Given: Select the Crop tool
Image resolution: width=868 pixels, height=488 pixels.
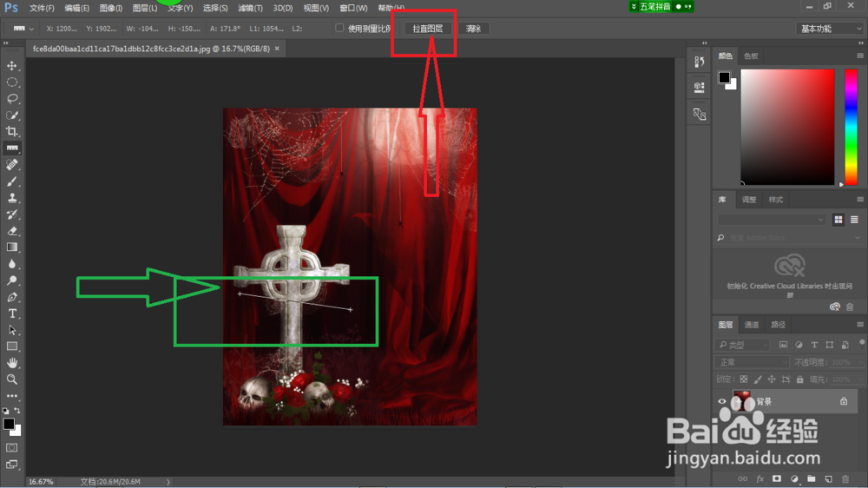Looking at the screenshot, I should click(x=11, y=132).
